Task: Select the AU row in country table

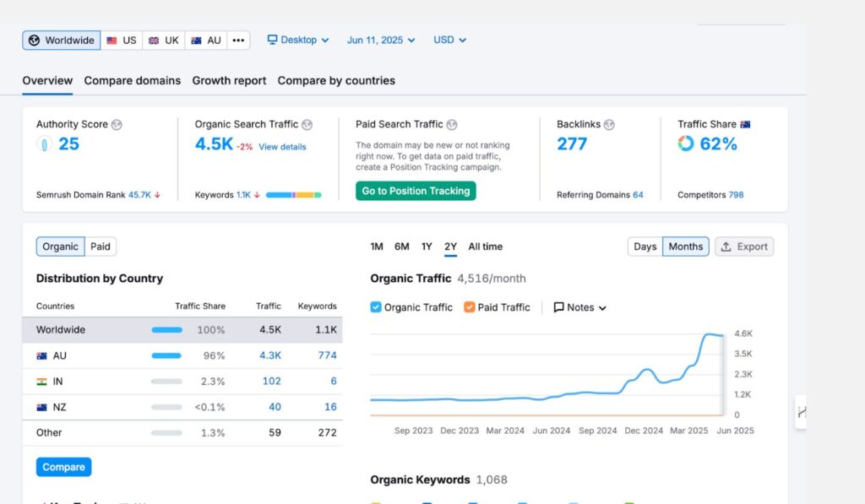Action: click(x=182, y=356)
